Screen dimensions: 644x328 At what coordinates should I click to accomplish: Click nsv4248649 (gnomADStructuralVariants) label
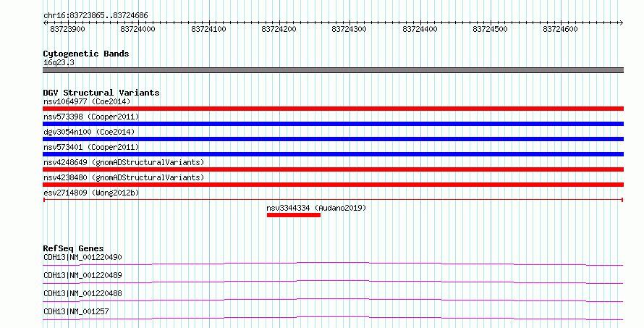coord(124,162)
